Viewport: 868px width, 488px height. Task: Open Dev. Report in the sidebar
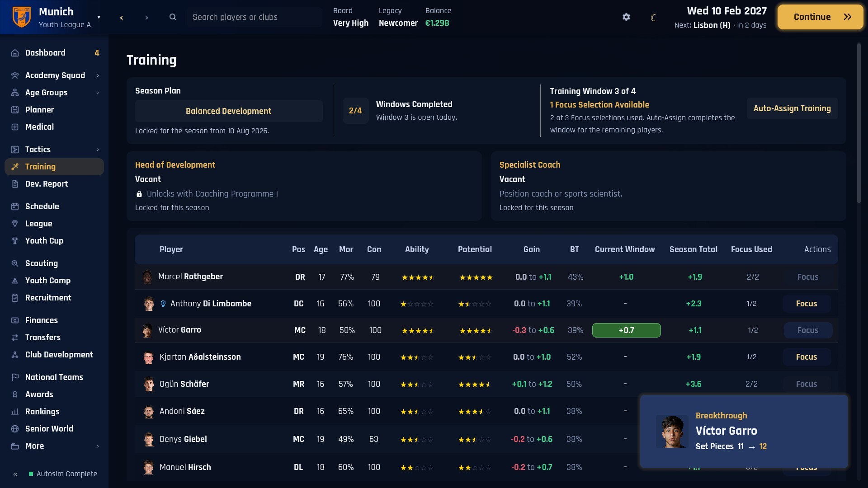[x=54, y=184]
